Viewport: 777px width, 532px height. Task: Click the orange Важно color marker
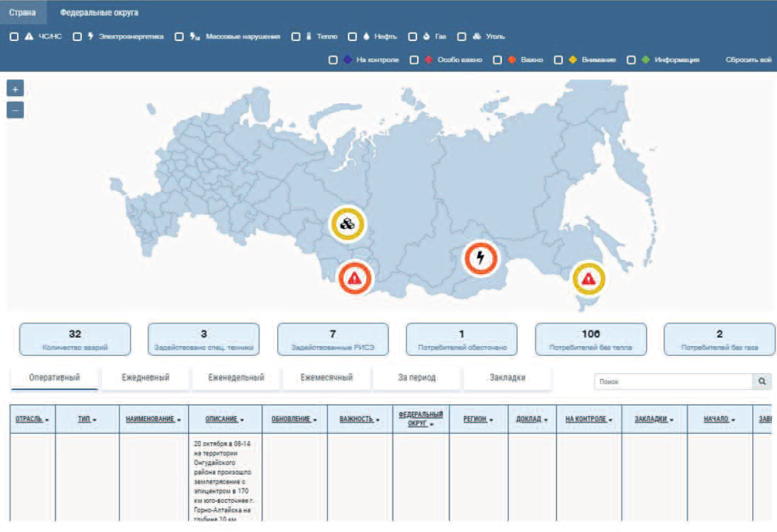[513, 59]
